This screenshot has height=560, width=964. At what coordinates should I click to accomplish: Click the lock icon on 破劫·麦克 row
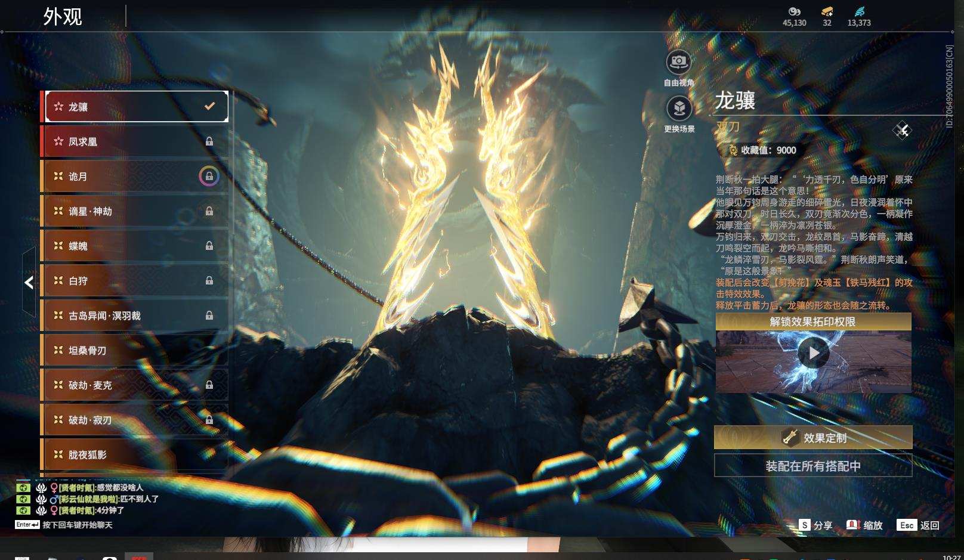click(209, 385)
